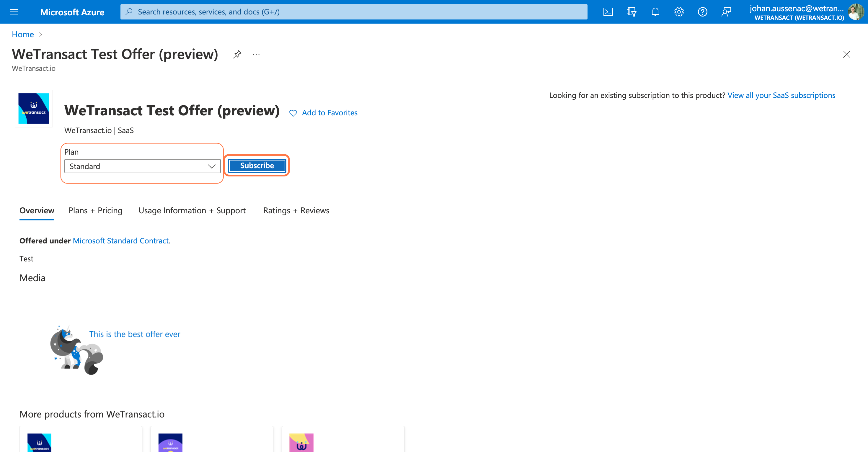Close the offer blade
This screenshot has width=868, height=452.
pos(846,54)
